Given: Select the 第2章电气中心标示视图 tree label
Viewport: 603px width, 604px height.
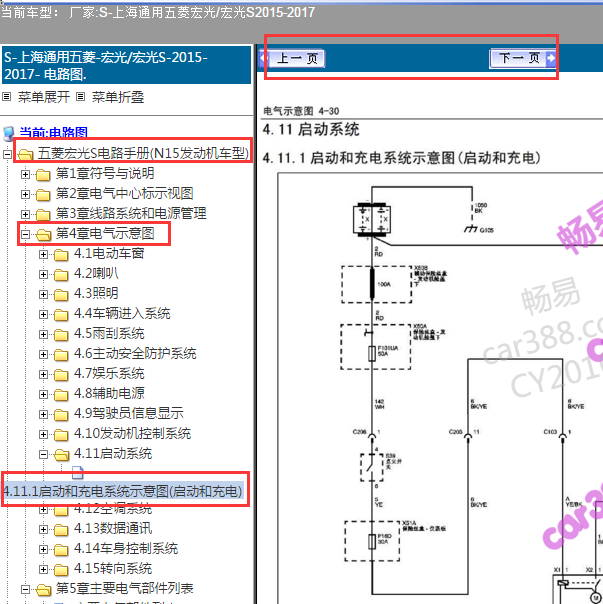Looking at the screenshot, I should (x=124, y=193).
